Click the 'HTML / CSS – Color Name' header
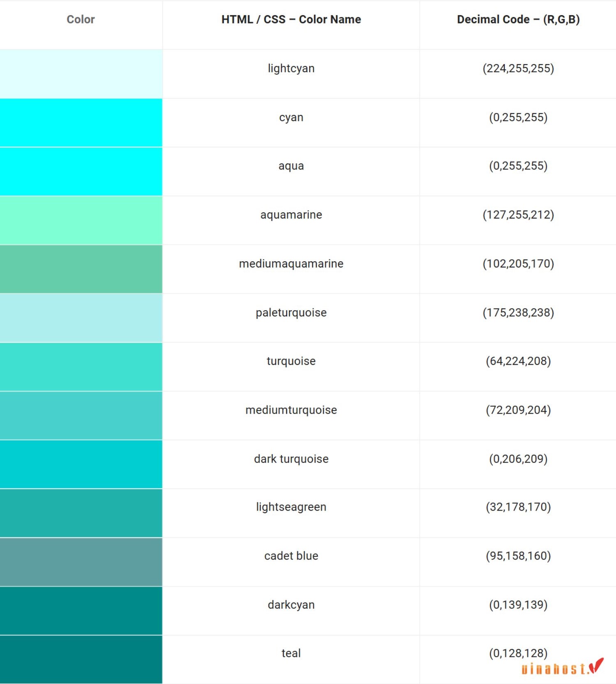 click(x=291, y=19)
